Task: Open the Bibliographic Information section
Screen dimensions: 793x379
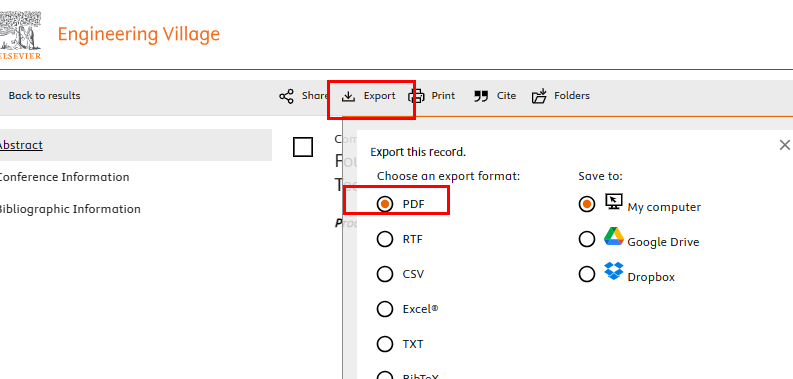Action: point(69,209)
